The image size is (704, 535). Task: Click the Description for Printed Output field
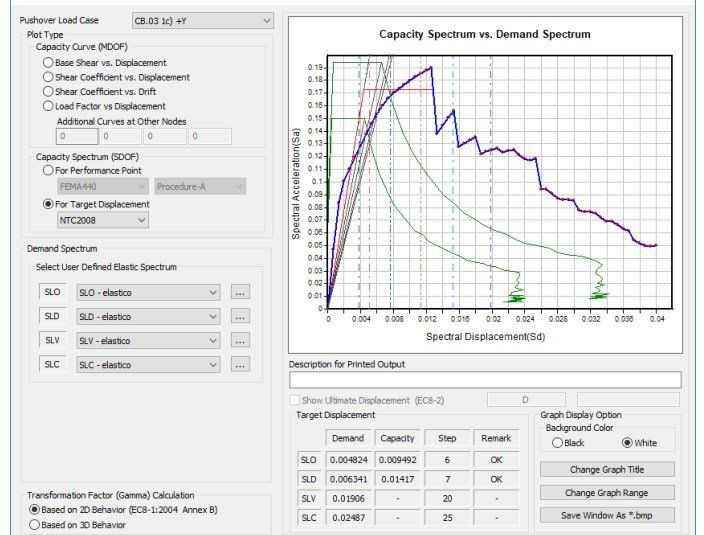[x=485, y=380]
